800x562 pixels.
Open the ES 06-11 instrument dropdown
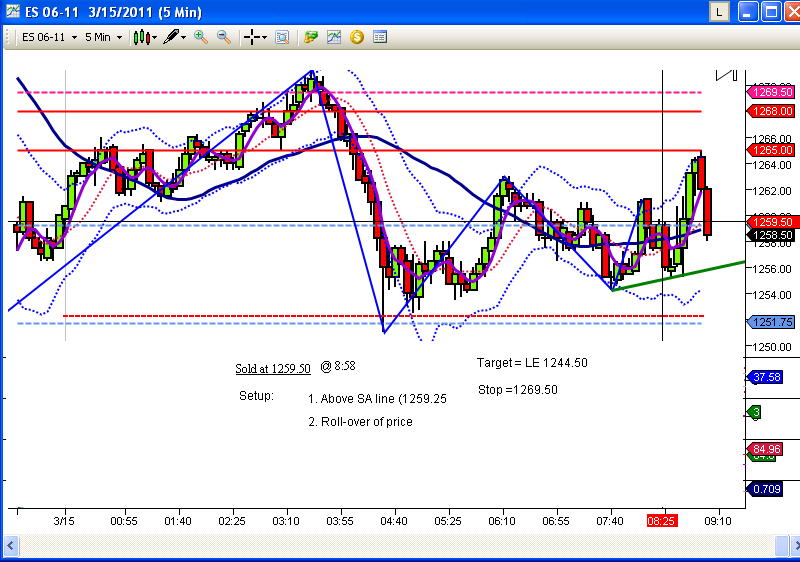coord(49,37)
